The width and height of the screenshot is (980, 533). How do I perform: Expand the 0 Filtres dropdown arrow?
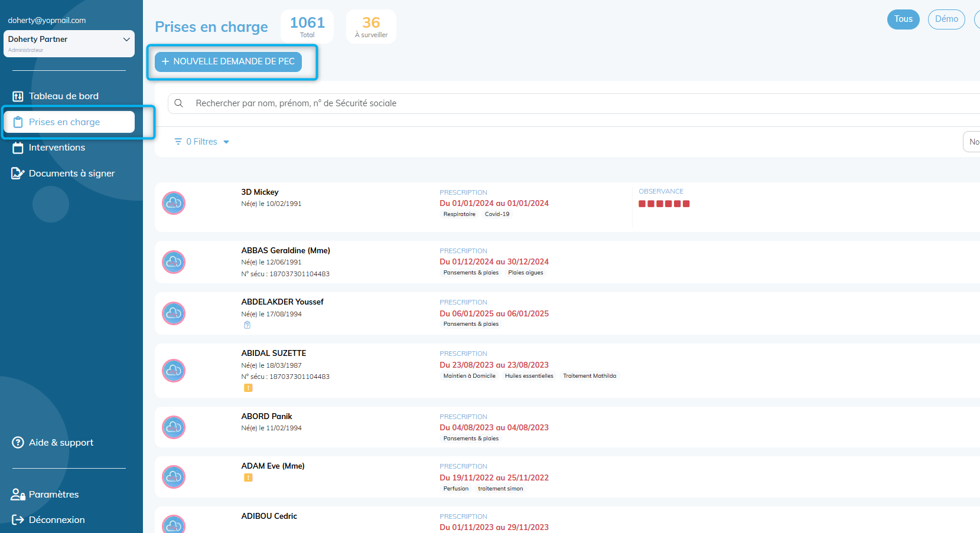(x=226, y=142)
